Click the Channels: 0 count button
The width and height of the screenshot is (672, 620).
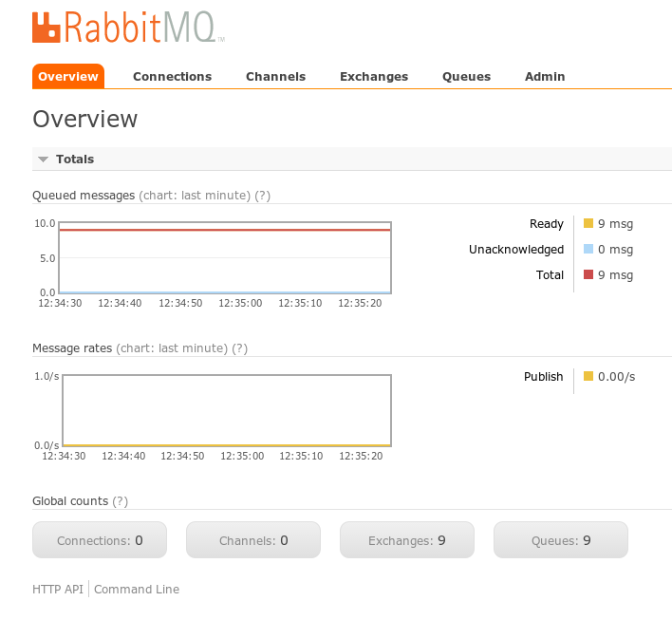tap(253, 540)
